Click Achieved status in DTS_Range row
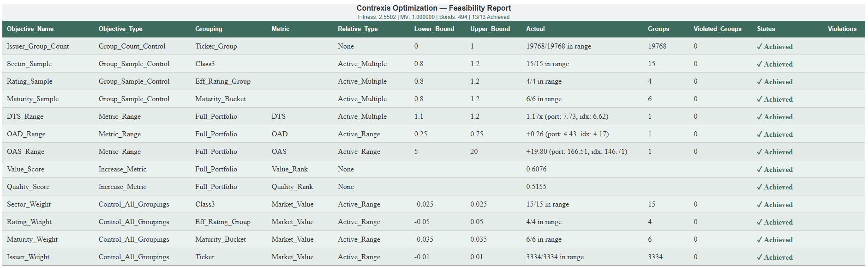The image size is (868, 268). 775,116
